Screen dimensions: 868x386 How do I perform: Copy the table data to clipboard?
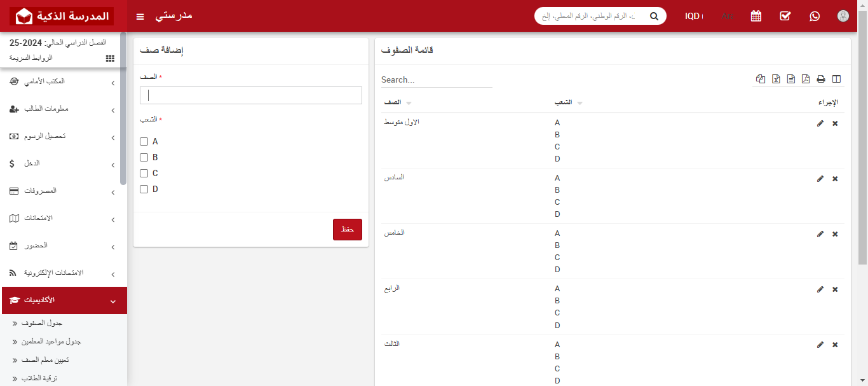pyautogui.click(x=761, y=79)
